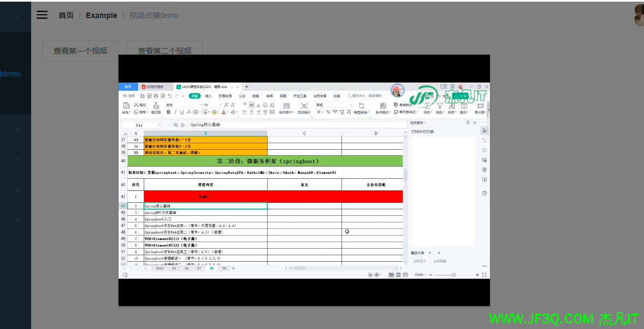The image size is (644, 329).
Task: Click the hamburger sidebar collapse icon
Action: (42, 15)
